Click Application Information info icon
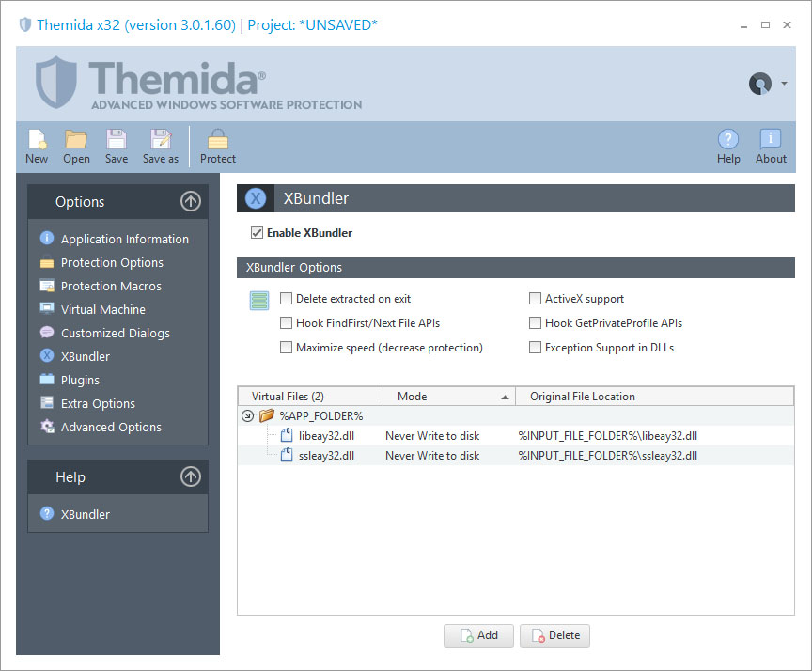 pyautogui.click(x=47, y=238)
